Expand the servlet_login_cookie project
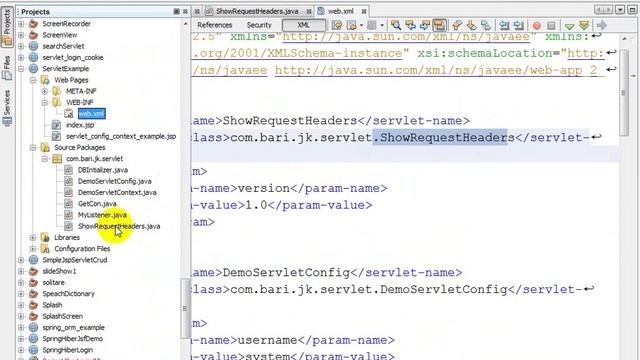This screenshot has width=640, height=360. (x=21, y=58)
